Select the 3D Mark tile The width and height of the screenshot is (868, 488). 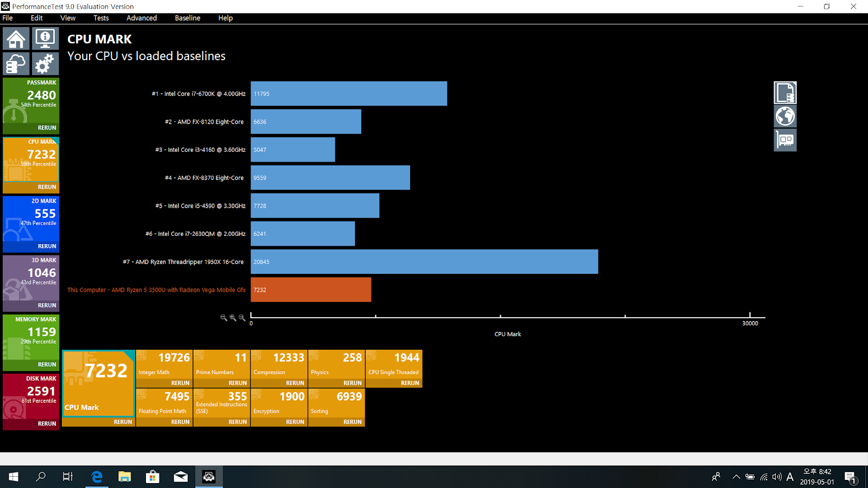click(31, 278)
